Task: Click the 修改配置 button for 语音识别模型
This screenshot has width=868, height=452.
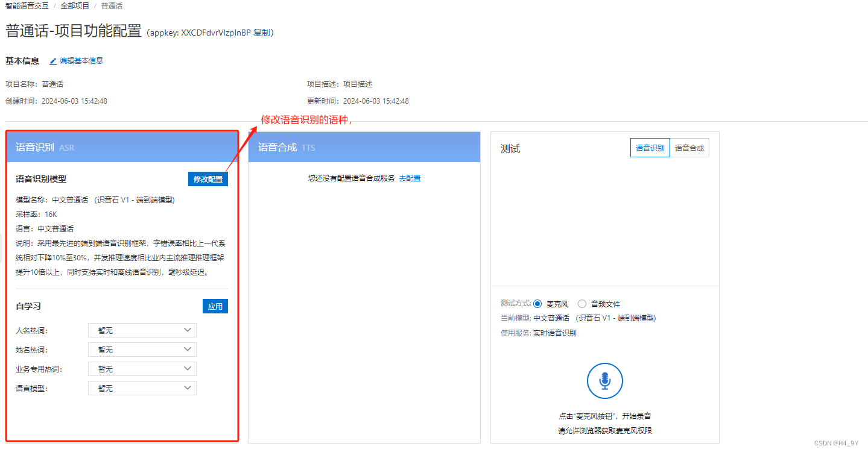Action: pos(207,178)
